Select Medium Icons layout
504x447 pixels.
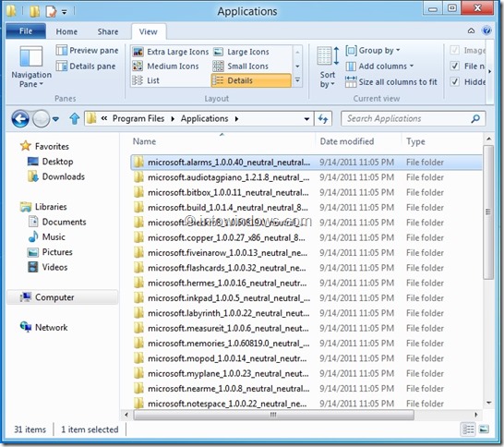166,66
